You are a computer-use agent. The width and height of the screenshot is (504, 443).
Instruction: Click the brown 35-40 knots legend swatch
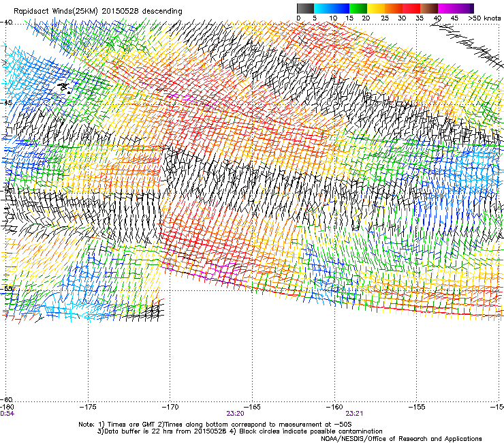point(429,8)
